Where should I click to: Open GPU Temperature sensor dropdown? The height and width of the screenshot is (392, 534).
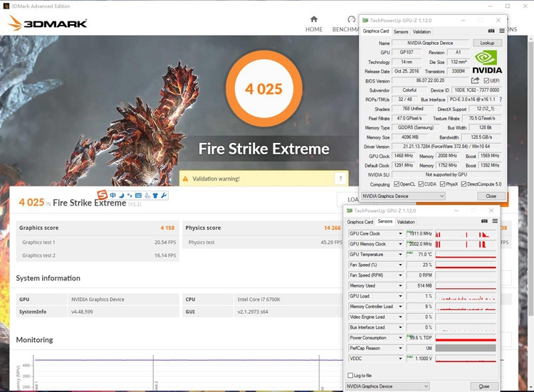tap(400, 255)
